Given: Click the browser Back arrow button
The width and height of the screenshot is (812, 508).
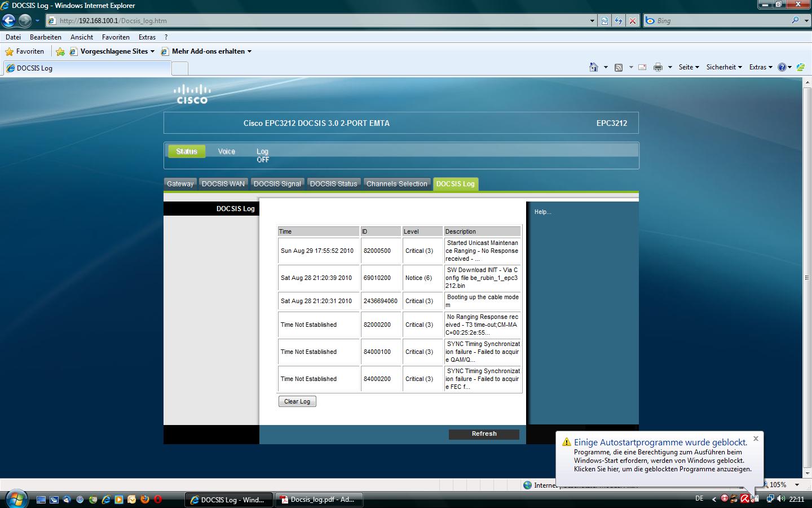Looking at the screenshot, I should [x=8, y=21].
